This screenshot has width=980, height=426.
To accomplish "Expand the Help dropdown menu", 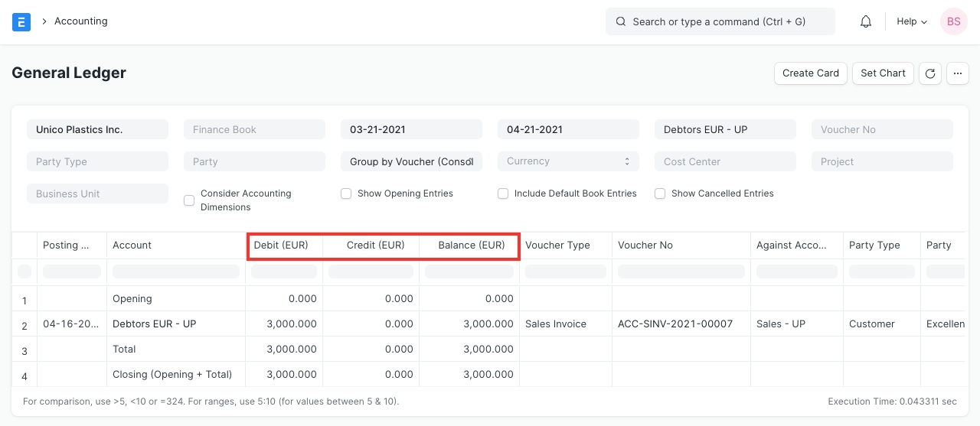I will (911, 21).
